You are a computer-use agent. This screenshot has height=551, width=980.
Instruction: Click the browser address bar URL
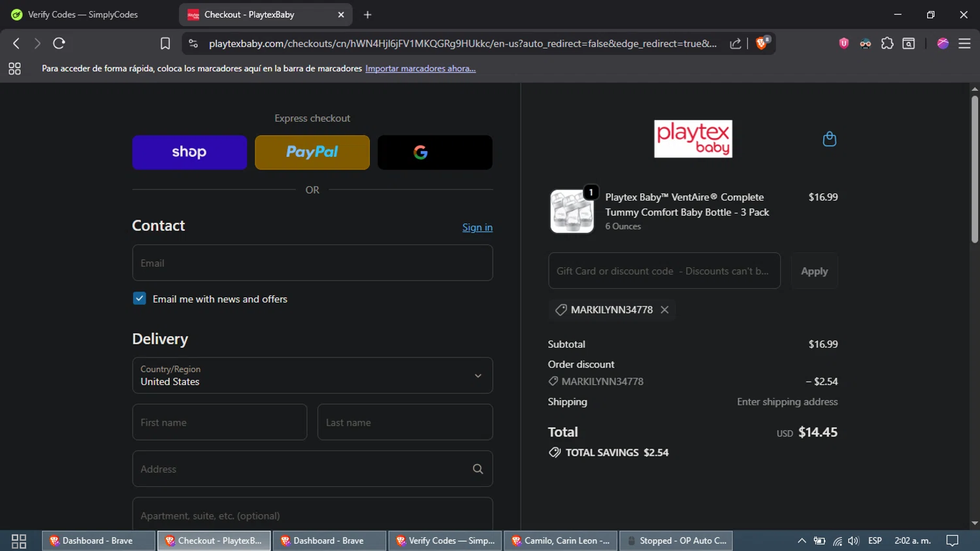tap(463, 44)
